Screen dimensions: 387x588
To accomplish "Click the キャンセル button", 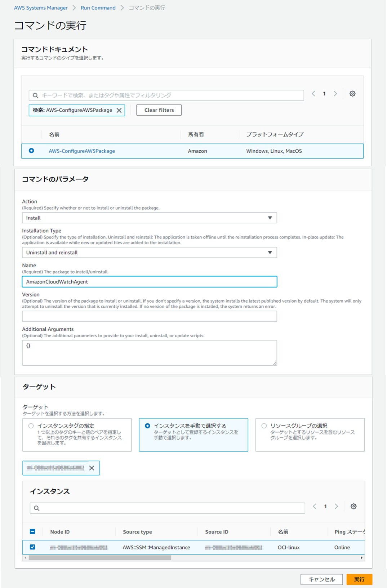I will pos(321,579).
